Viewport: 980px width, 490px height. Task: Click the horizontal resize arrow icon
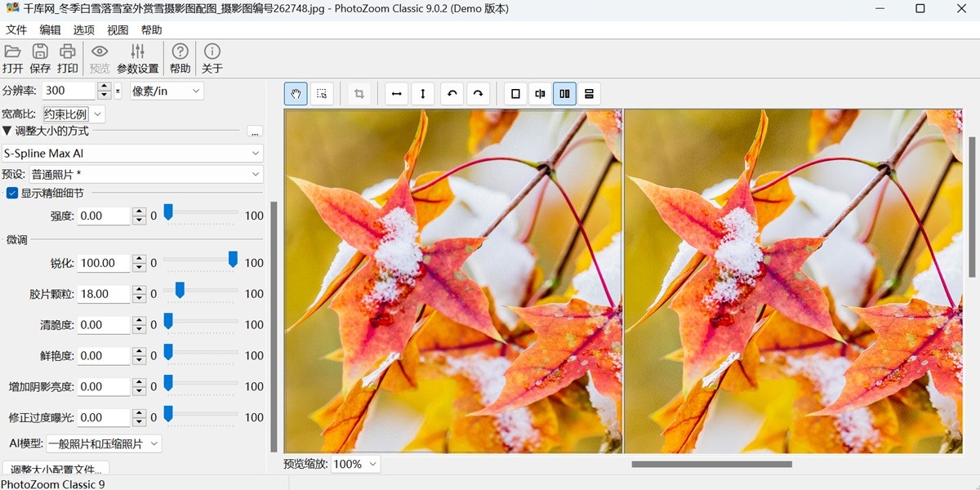396,93
